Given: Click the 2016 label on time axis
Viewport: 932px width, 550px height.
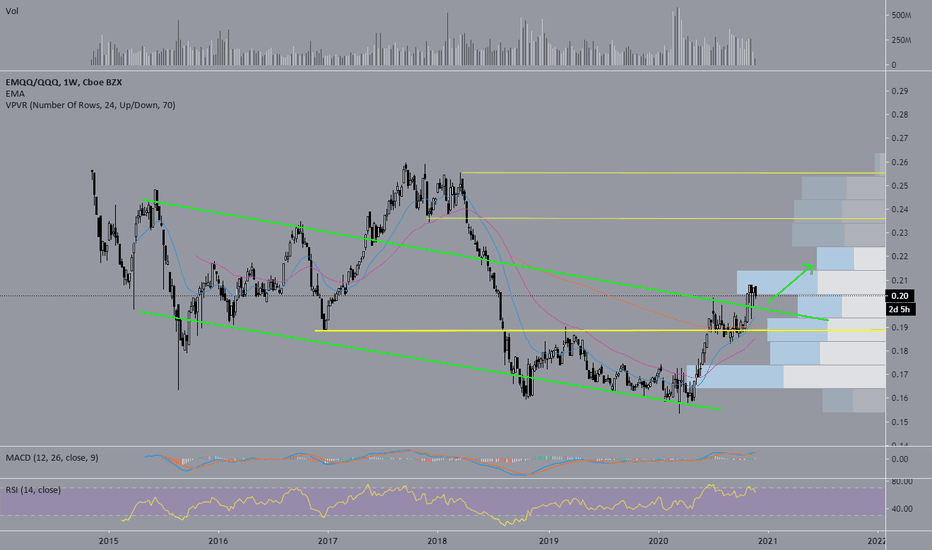Looking at the screenshot, I should click(x=218, y=540).
